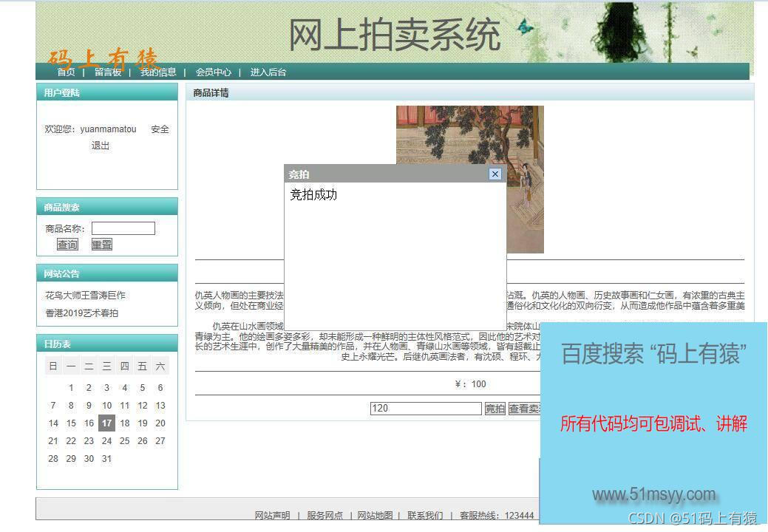Select day 1 in the calendar
The image size is (768, 532).
(71, 388)
